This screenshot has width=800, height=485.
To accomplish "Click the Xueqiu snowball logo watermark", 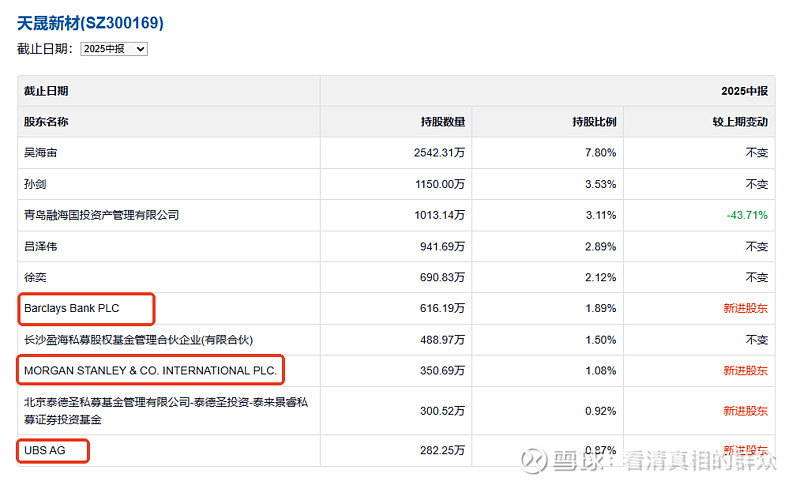I will (x=533, y=460).
